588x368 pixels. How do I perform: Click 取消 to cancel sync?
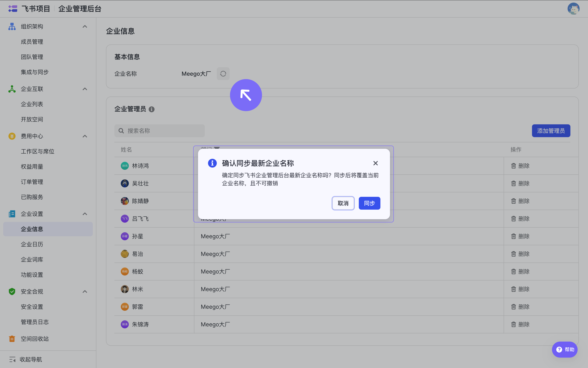click(343, 203)
